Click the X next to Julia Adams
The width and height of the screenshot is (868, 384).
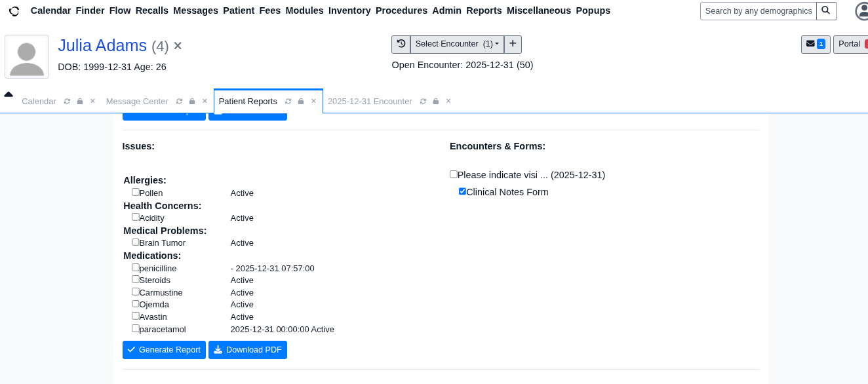click(178, 46)
